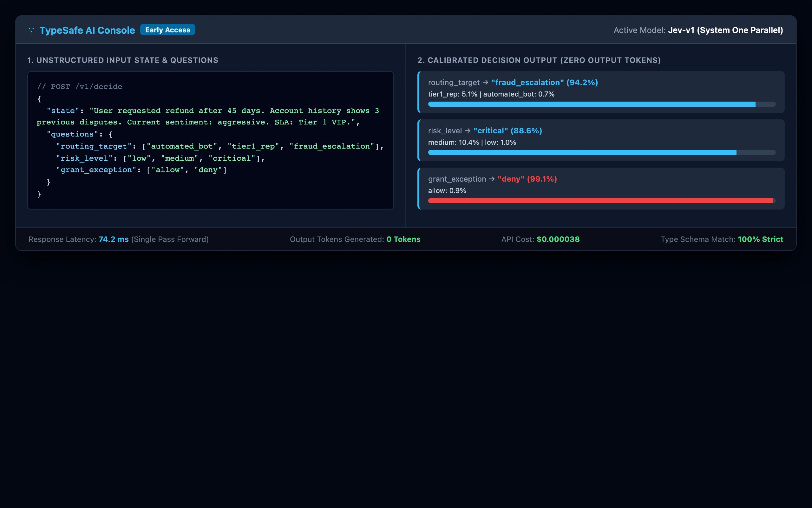Click the Calibrated Decision Output heading

pyautogui.click(x=539, y=60)
